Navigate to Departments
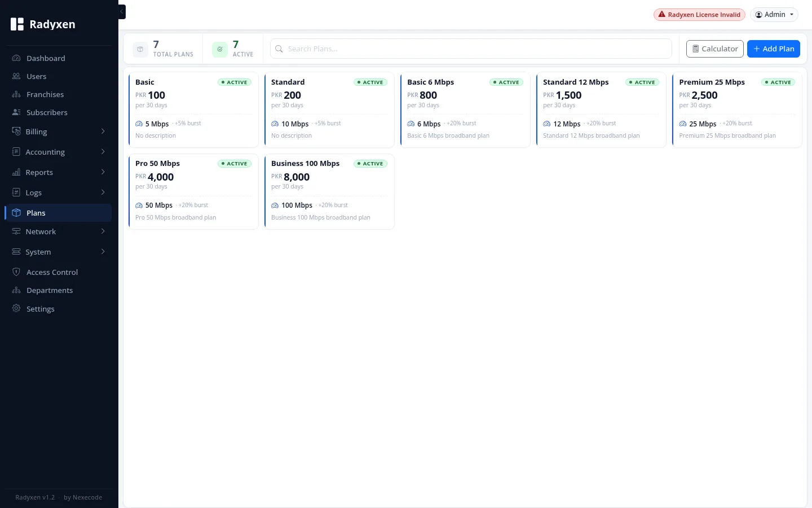The image size is (812, 508). click(59, 290)
